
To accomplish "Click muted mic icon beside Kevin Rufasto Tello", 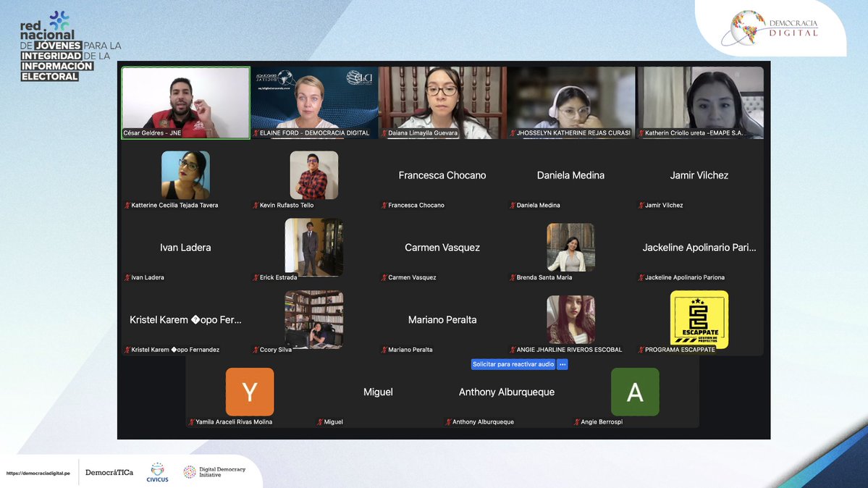I will pyautogui.click(x=256, y=205).
